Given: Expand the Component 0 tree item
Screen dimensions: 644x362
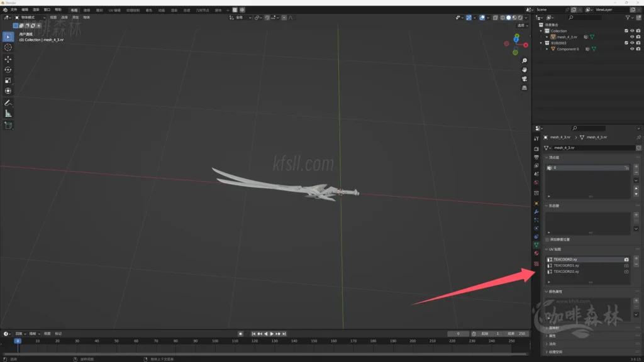Looking at the screenshot, I should [x=547, y=49].
